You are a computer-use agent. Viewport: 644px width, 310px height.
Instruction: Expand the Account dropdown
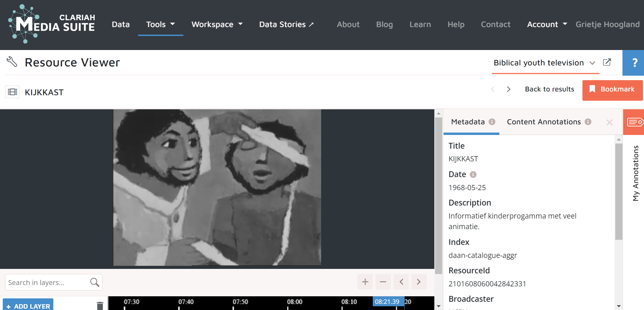[x=547, y=24]
